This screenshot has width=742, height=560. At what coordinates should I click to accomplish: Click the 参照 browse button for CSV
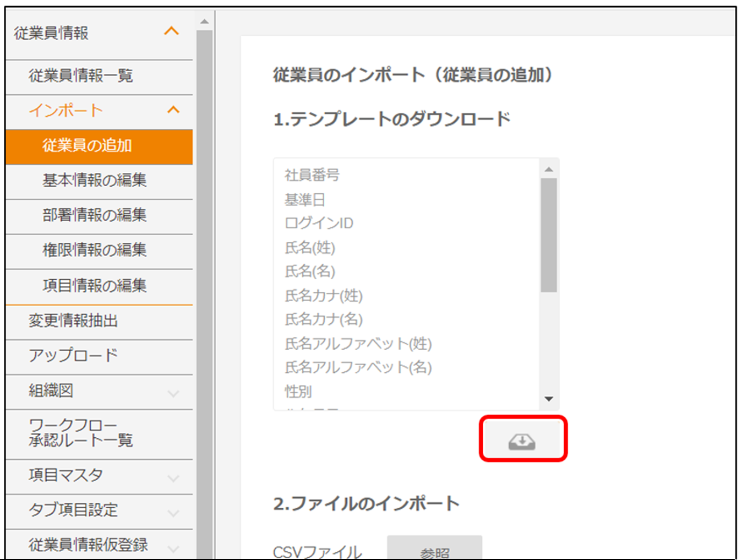pyautogui.click(x=434, y=549)
